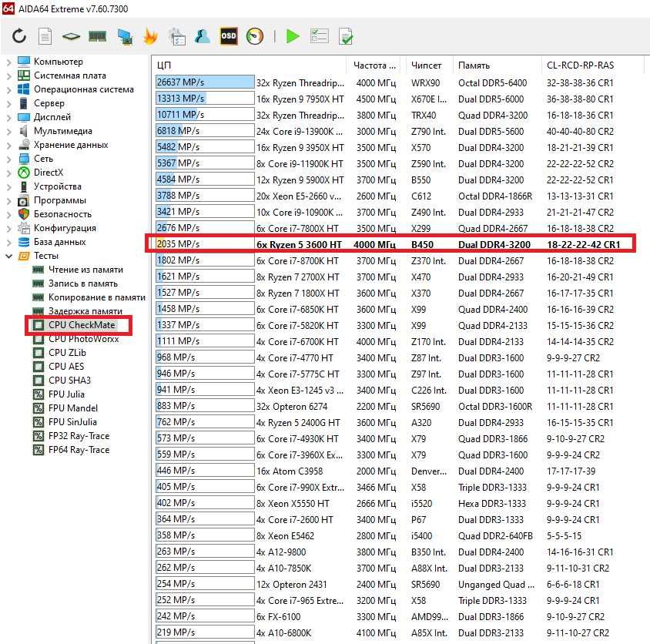Click the Мультимедиа speaker icon
Image resolution: width=650 pixels, height=644 pixels.
(24, 131)
